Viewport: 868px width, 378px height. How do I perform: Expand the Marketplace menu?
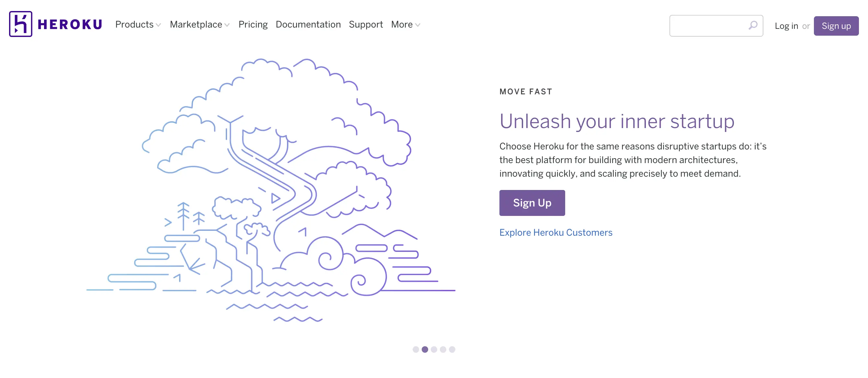tap(200, 24)
